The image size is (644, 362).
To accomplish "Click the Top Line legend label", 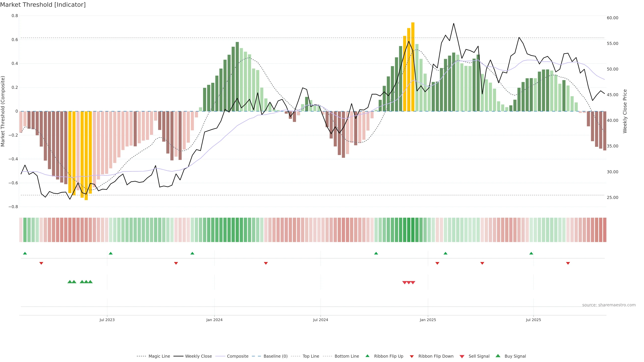I will tap(311, 356).
